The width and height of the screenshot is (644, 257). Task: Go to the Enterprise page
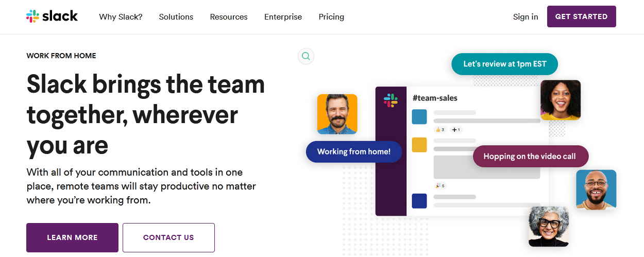(x=283, y=17)
